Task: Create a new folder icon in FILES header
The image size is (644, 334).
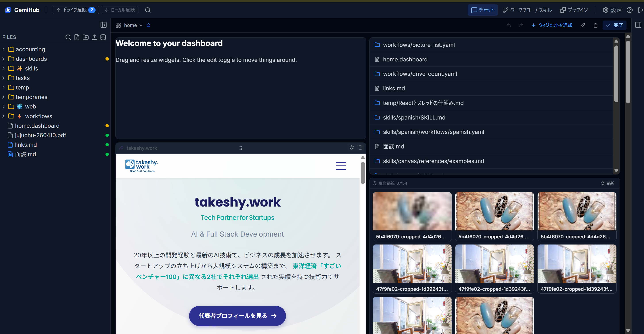Action: pyautogui.click(x=86, y=37)
